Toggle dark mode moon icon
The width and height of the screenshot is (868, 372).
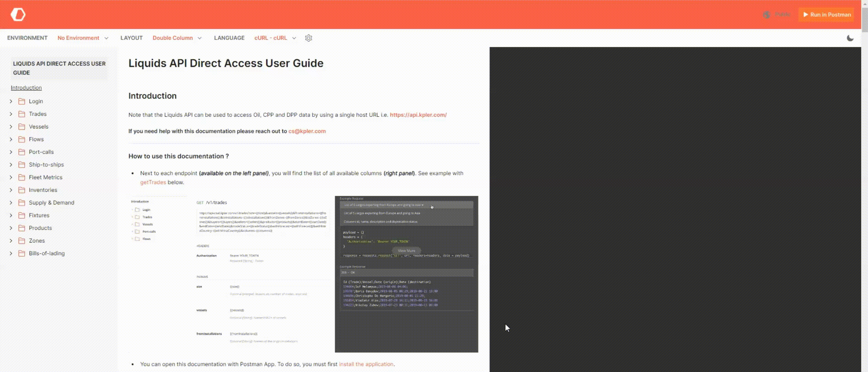pyautogui.click(x=850, y=38)
